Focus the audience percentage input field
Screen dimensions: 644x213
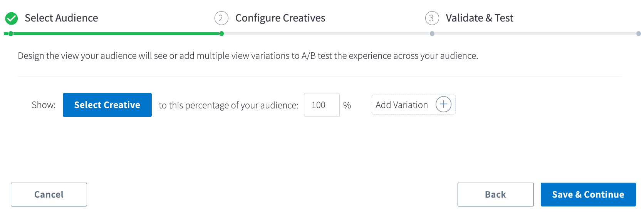click(x=321, y=105)
